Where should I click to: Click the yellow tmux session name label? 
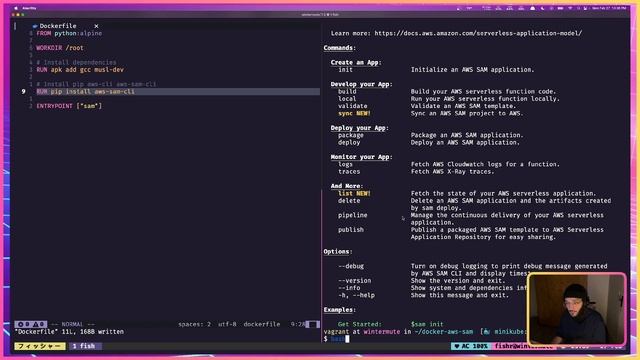[x=40, y=346]
